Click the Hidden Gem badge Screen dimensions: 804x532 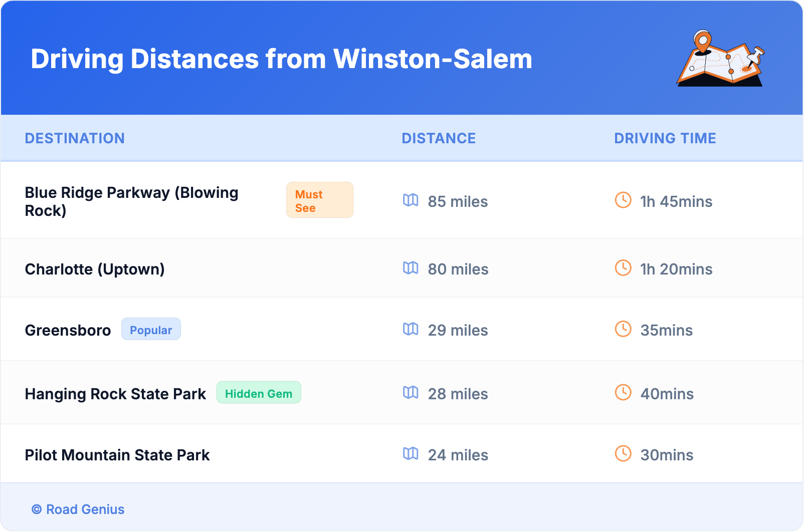tap(259, 393)
